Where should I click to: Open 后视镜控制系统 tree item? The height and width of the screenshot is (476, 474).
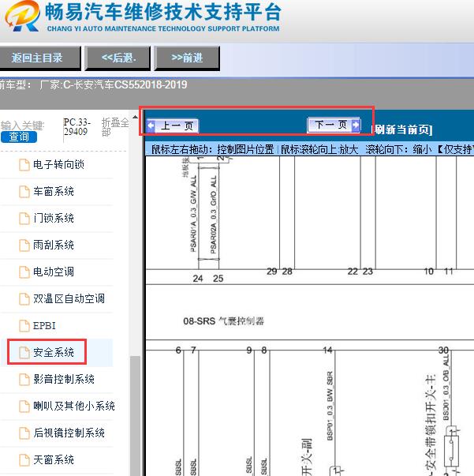pyautogui.click(x=69, y=433)
